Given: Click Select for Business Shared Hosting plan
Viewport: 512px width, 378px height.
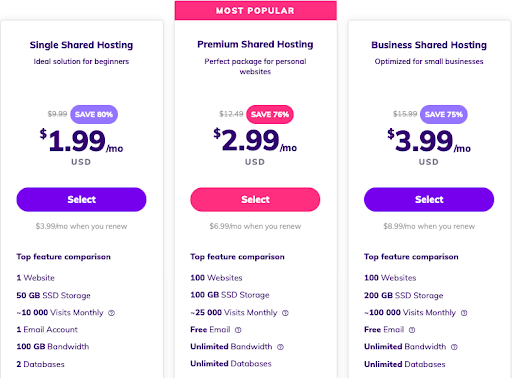Looking at the screenshot, I should click(x=429, y=199).
